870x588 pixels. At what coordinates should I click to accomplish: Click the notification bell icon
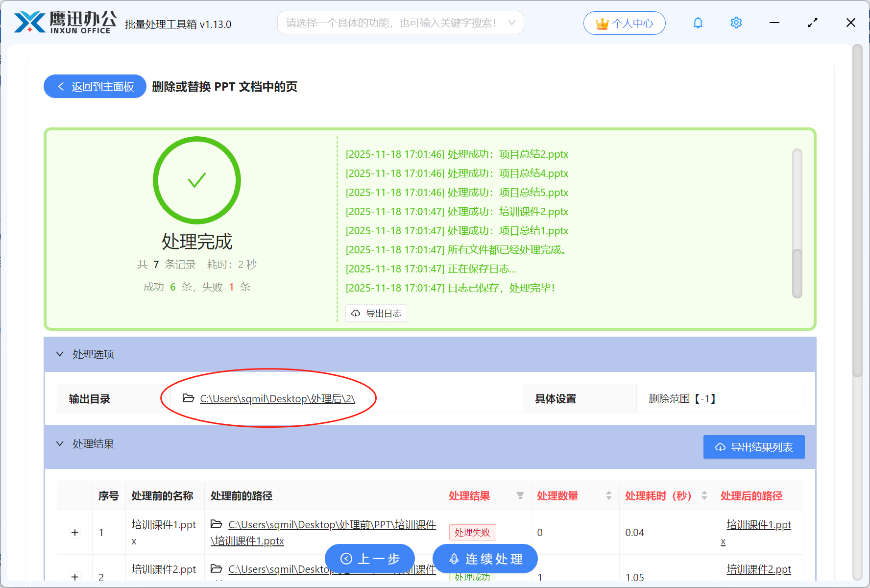coord(698,23)
